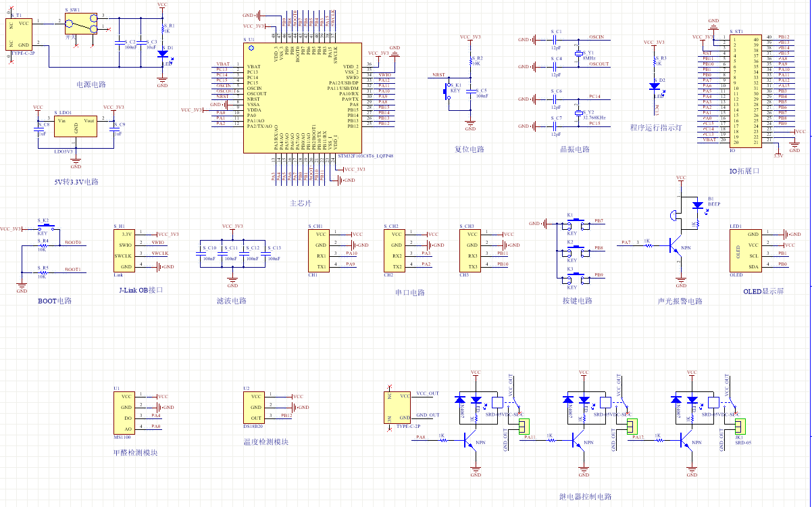Viewport: 812px width, 507px height.
Task: Select the S_T1 TYPE-C-2P power connector
Action: click(19, 34)
